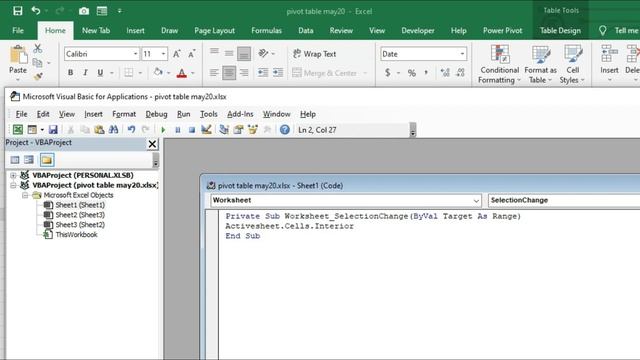Switch to Power Pivot tab

coord(502,31)
